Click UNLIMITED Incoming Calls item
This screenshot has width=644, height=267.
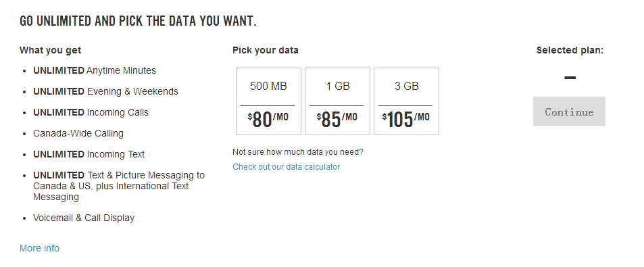[91, 112]
